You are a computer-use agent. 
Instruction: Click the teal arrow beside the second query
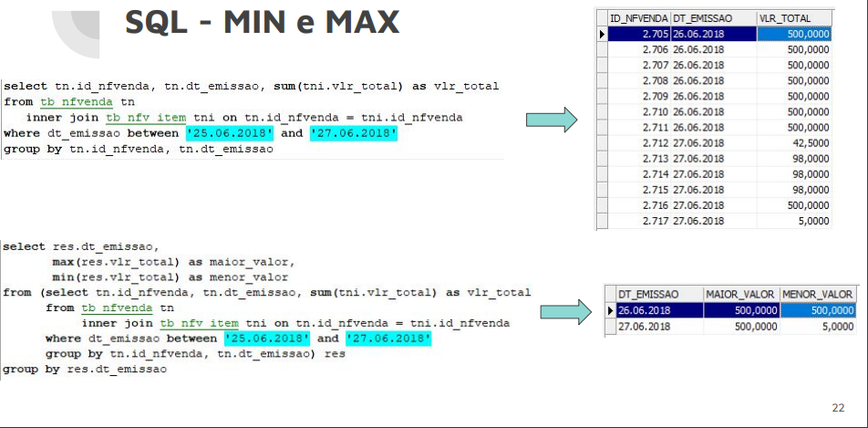click(567, 313)
